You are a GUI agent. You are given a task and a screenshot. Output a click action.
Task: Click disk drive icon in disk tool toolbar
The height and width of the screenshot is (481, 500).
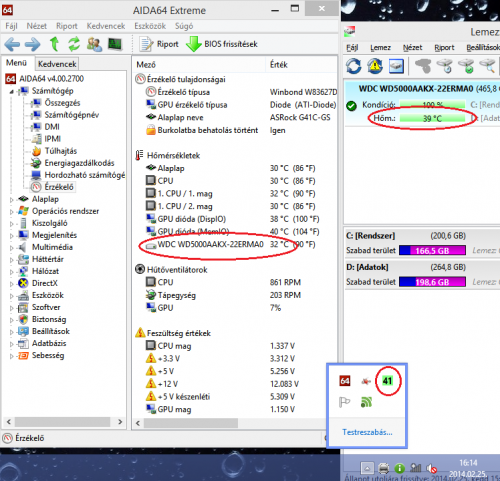396,66
